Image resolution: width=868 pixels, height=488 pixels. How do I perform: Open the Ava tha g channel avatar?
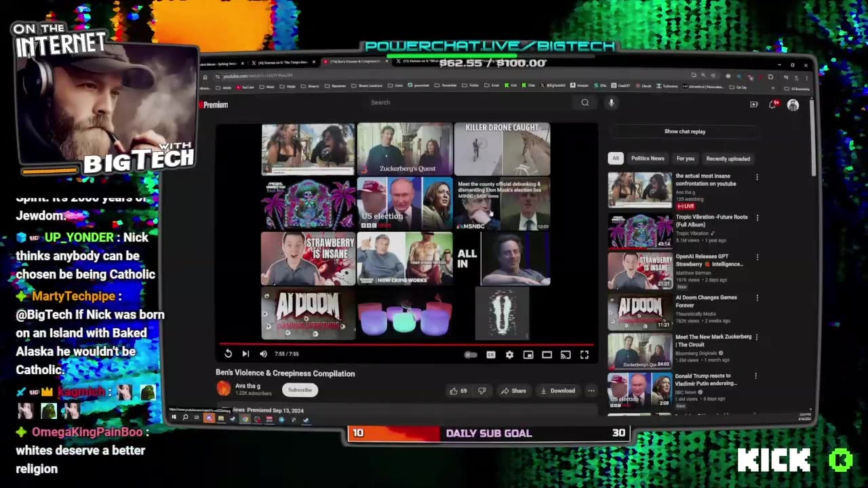224,388
